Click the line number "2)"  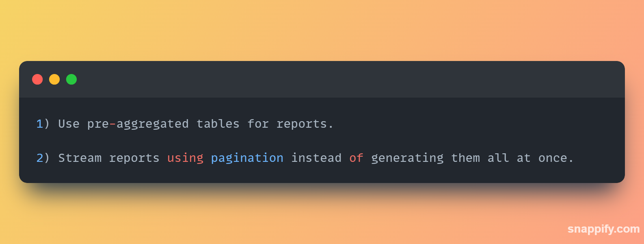(x=43, y=158)
